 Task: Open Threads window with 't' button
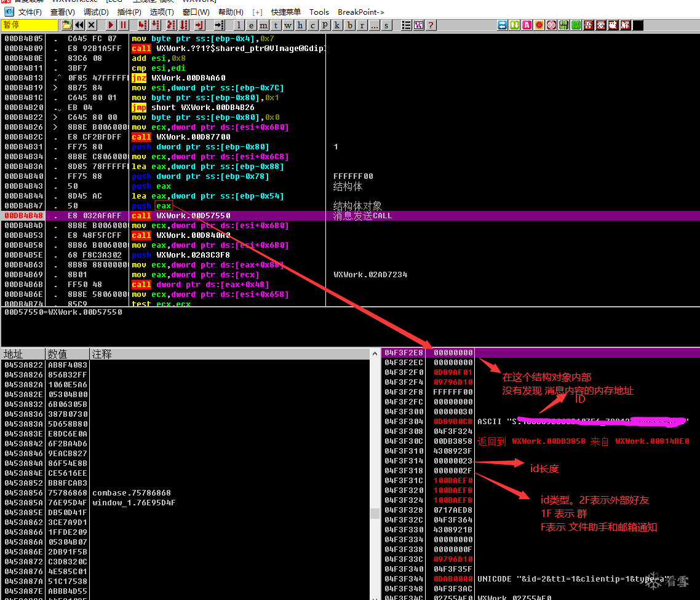tap(276, 25)
